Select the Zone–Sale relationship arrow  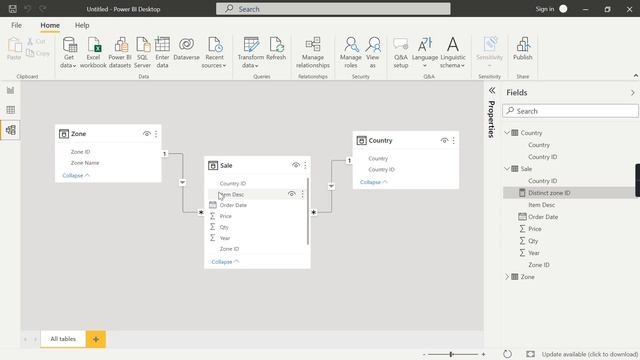[182, 182]
